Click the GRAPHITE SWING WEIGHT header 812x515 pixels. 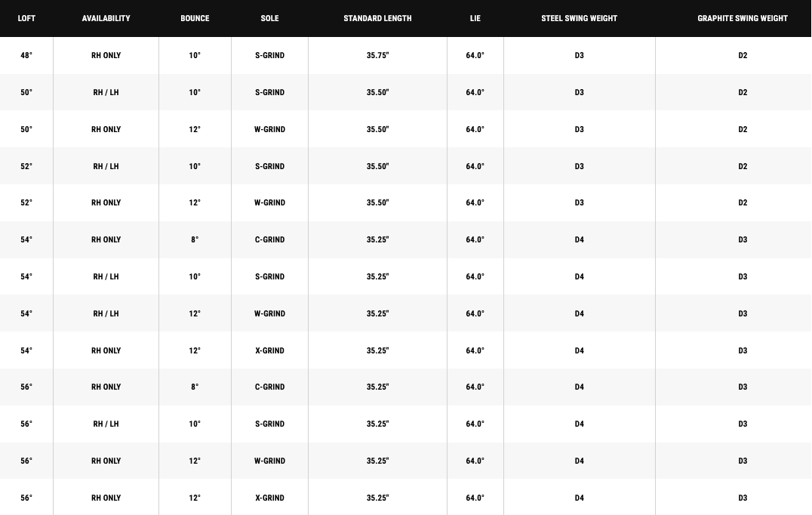[x=742, y=18]
